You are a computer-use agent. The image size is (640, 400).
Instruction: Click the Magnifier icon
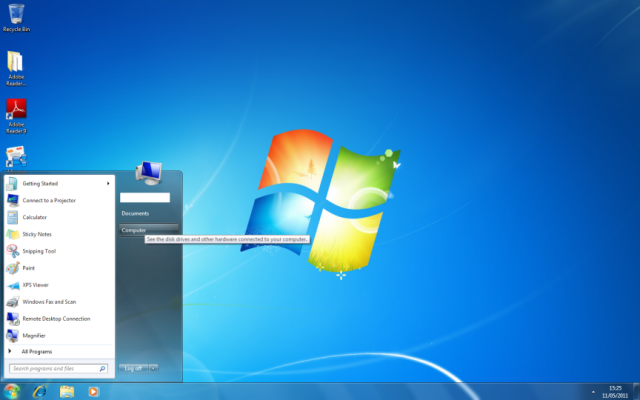point(12,336)
